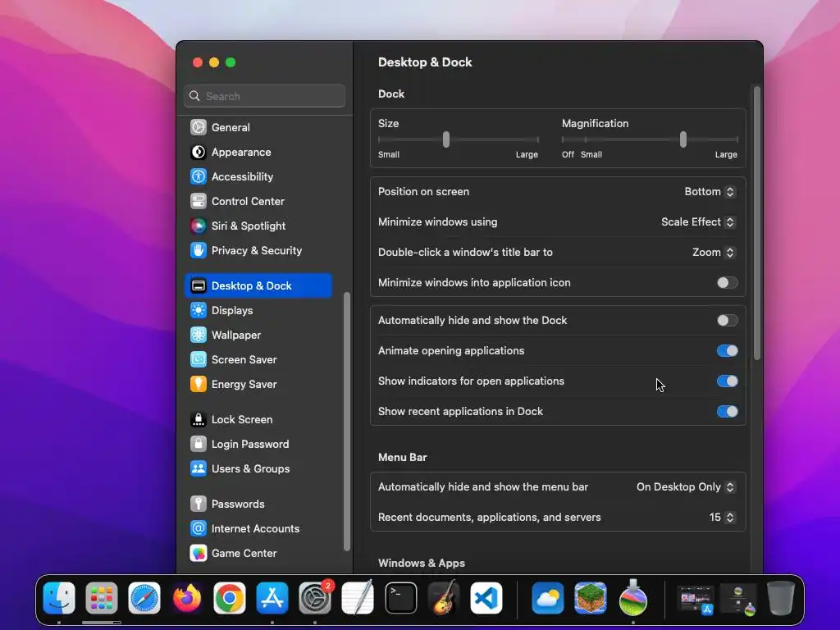
Task: Click the Appearance sidebar icon
Action: 199,152
